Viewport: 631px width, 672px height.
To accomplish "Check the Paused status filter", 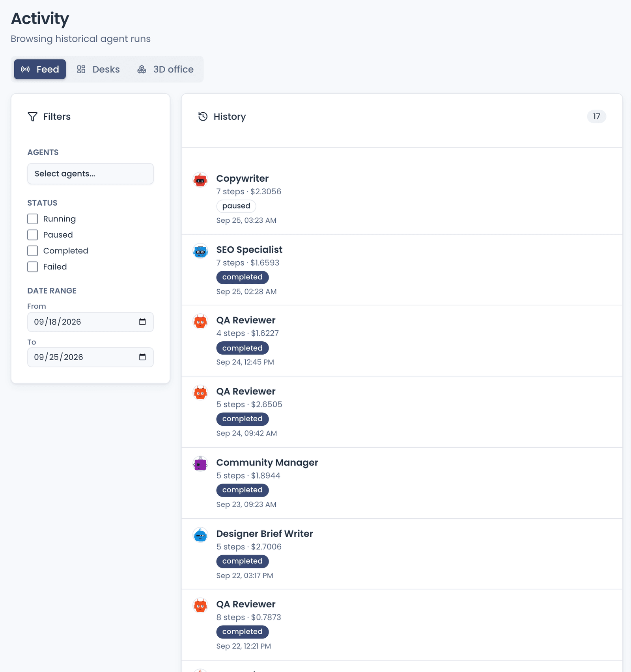I will tap(33, 235).
